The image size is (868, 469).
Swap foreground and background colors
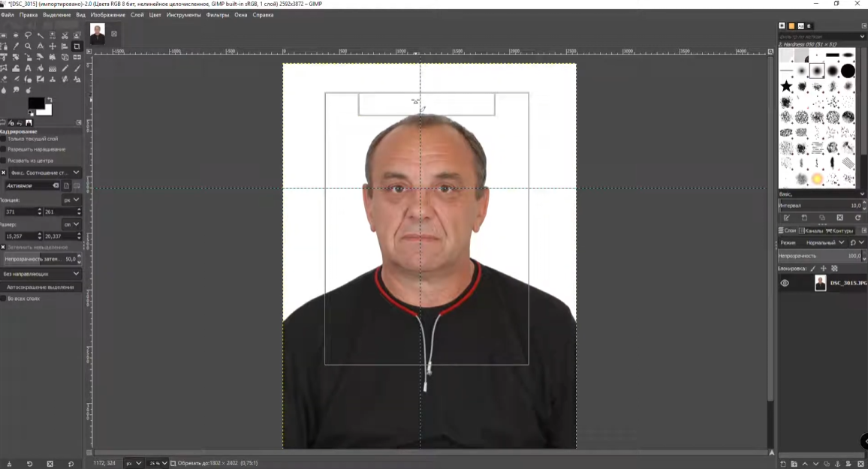pos(50,100)
